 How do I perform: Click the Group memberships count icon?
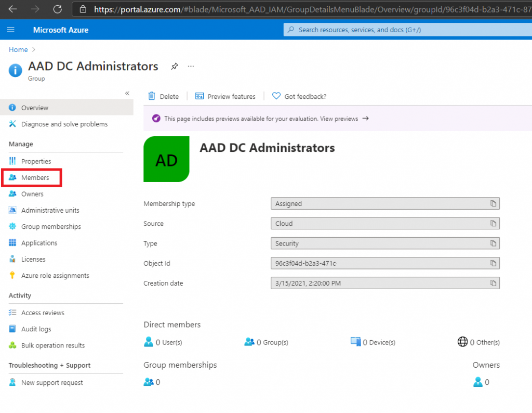149,382
